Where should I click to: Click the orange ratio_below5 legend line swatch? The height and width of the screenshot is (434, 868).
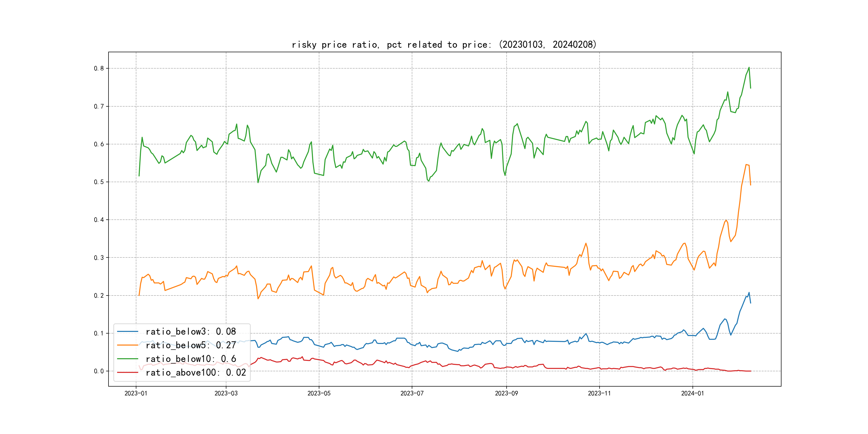click(127, 345)
